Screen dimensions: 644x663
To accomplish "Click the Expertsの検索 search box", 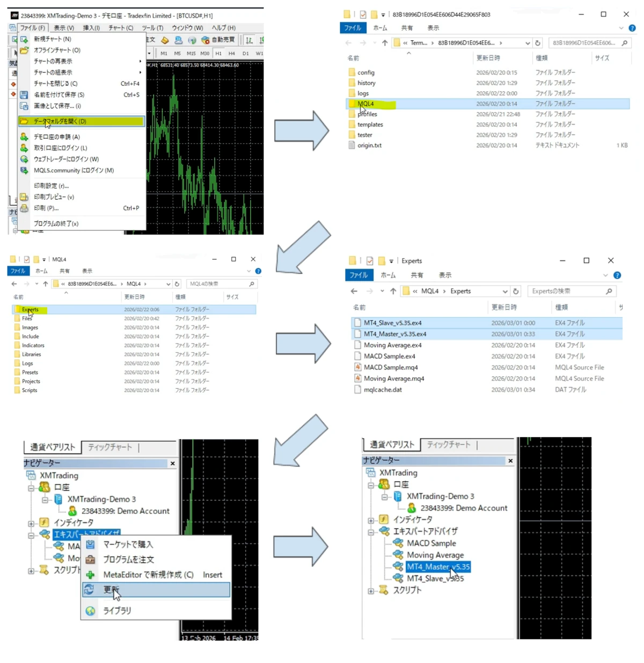I will [572, 291].
